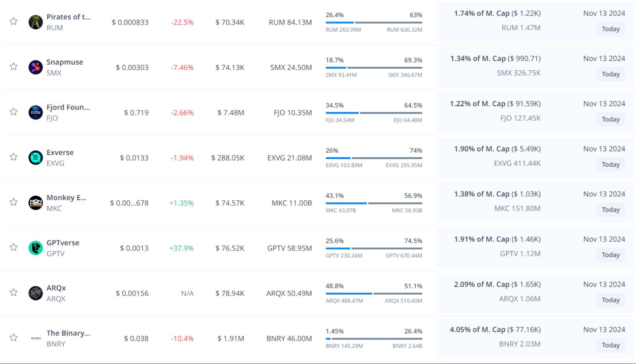Viewport: 636px width, 364px height.
Task: Open the ARQx token logo icon
Action: coord(35,293)
